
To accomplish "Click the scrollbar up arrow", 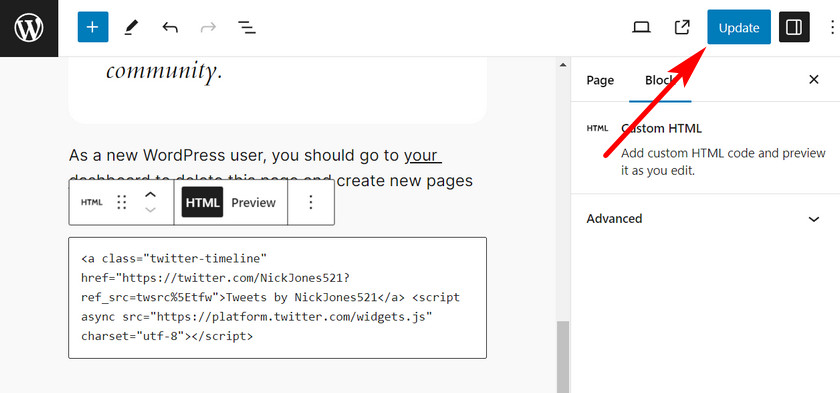I will click(x=562, y=65).
